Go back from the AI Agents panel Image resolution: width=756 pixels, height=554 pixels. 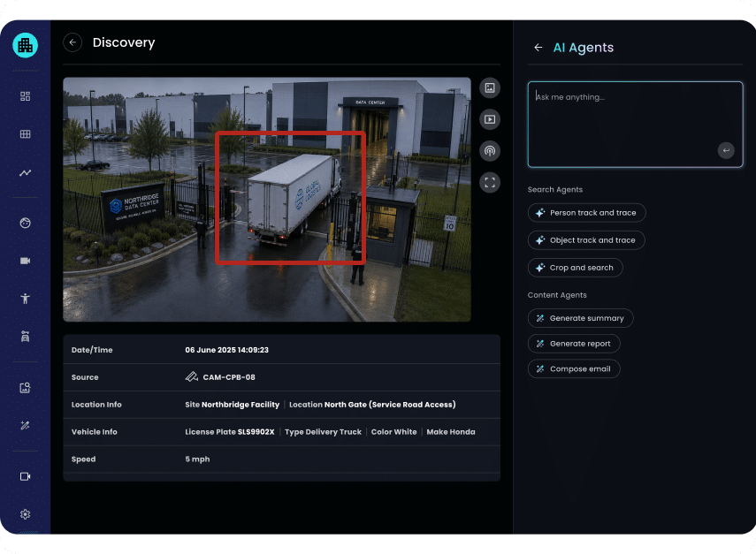pos(538,47)
